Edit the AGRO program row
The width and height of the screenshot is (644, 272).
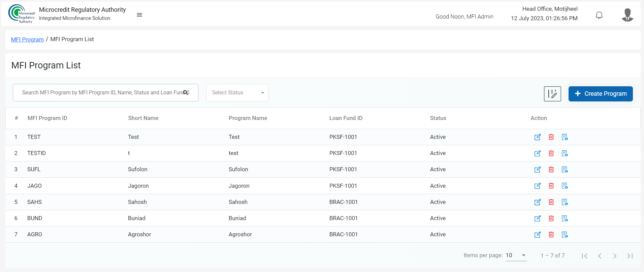538,235
